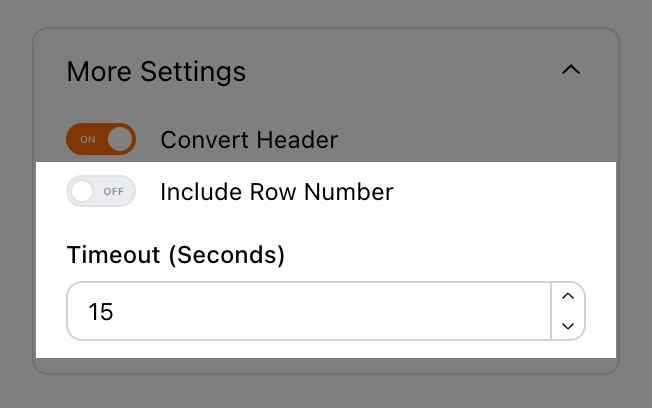This screenshot has width=652, height=408.
Task: Click the Timeout (Seconds) label
Action: 176,255
